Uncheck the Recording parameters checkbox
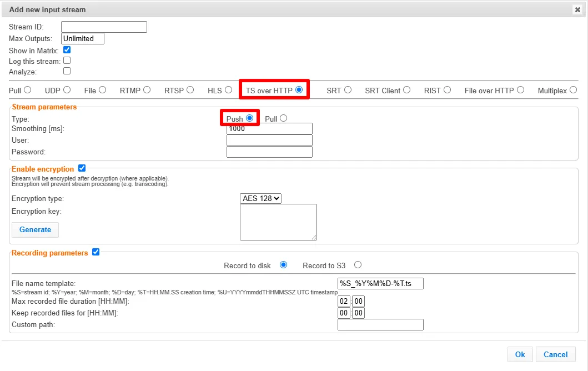 pyautogui.click(x=96, y=252)
